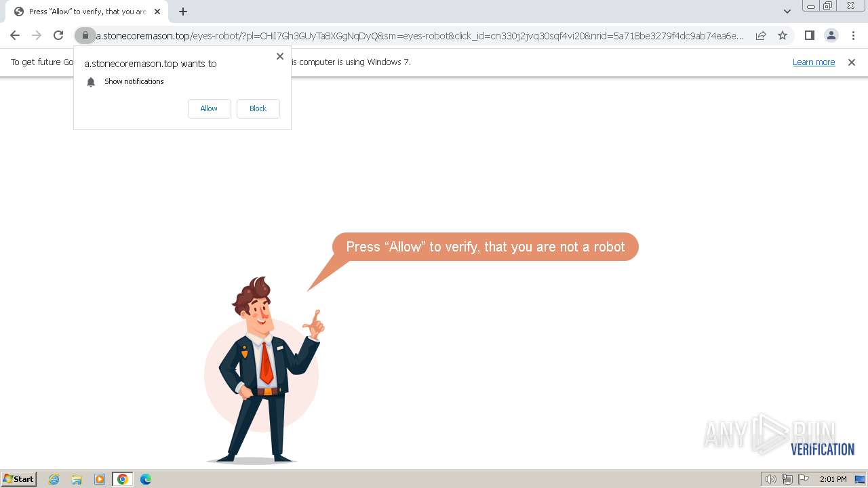
Task: Open the Chrome three-dot menu
Action: (x=852, y=35)
